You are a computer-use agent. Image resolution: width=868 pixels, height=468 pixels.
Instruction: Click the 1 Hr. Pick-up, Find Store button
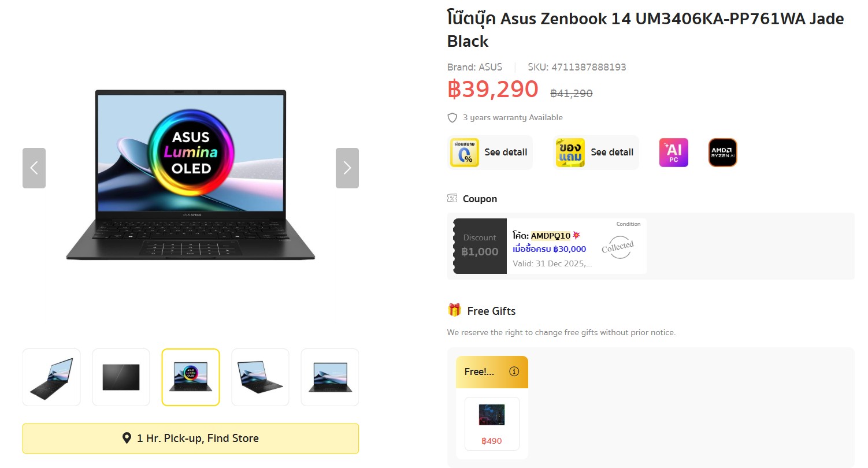(x=191, y=439)
